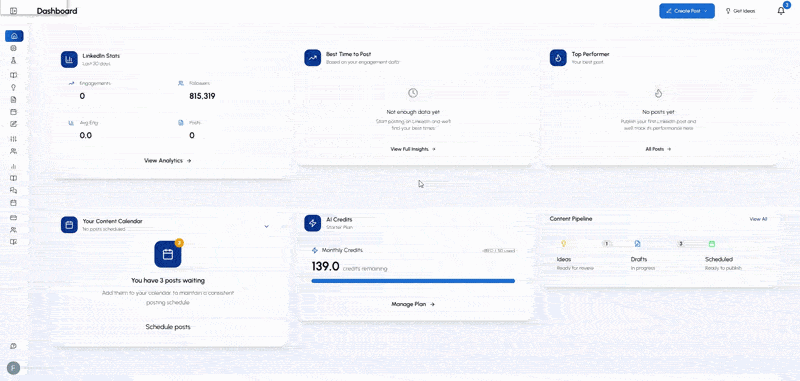Screen dimensions: 800x381
Task: Click the clock icon above Not enough data
Action: (x=413, y=93)
